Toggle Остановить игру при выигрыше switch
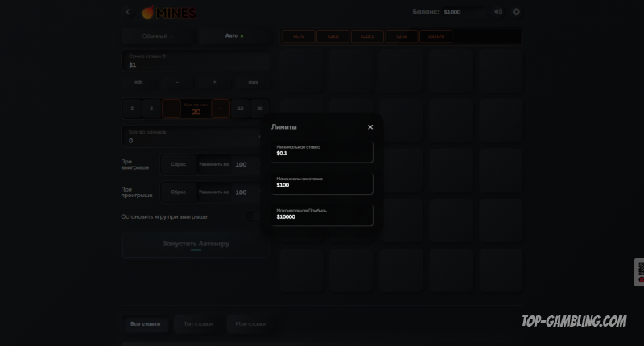 click(254, 217)
